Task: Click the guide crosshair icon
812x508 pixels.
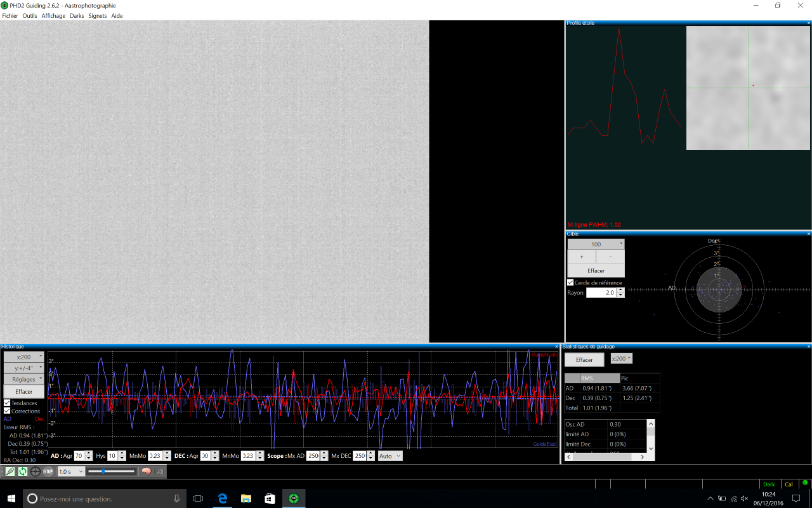Action: [x=34, y=471]
